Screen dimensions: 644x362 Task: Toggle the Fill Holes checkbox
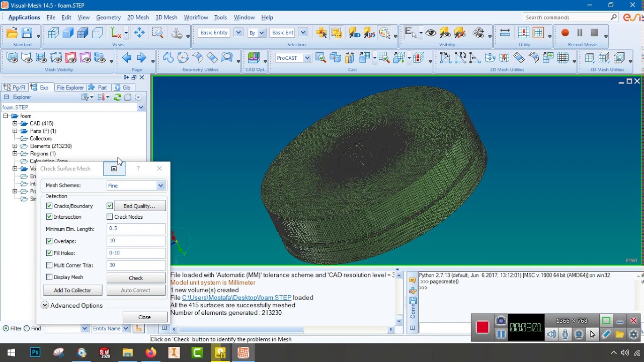click(49, 253)
